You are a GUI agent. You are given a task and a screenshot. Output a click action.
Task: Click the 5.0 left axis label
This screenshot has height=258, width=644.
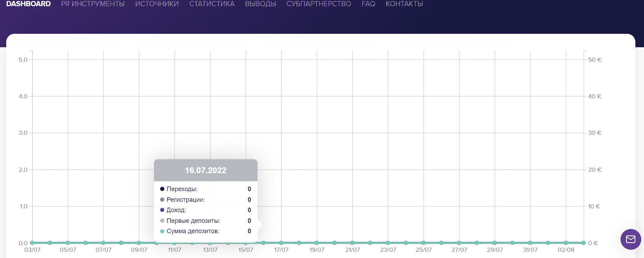pyautogui.click(x=23, y=60)
